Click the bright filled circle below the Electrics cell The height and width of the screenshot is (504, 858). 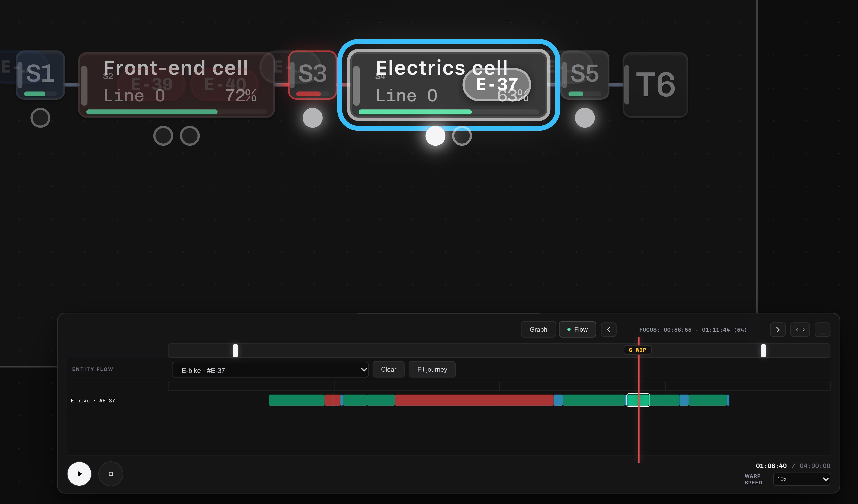[435, 136]
